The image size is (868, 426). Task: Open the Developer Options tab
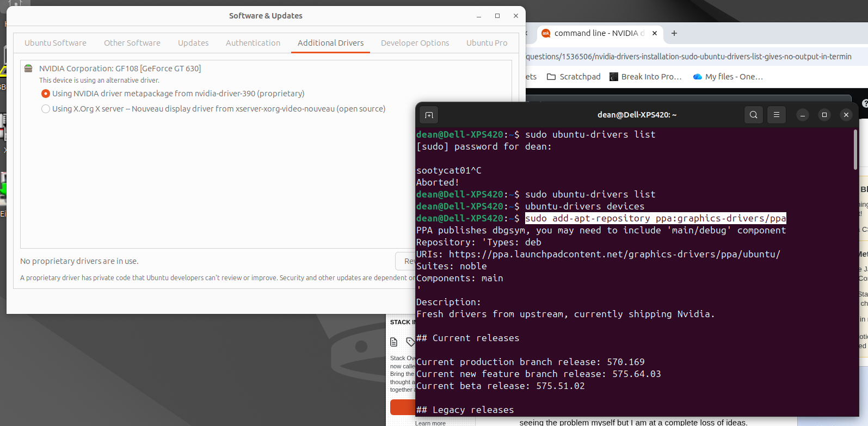(415, 43)
